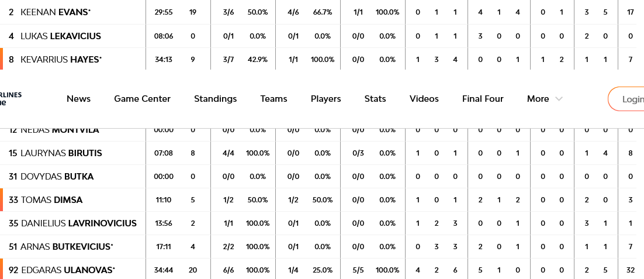This screenshot has height=279, width=644.
Task: Open the Standings section
Action: (215, 99)
